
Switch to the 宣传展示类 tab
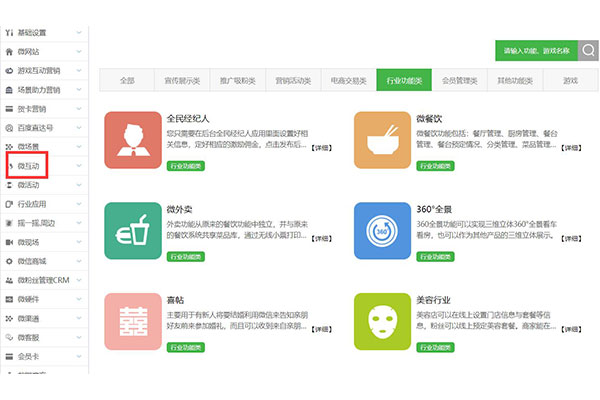182,80
